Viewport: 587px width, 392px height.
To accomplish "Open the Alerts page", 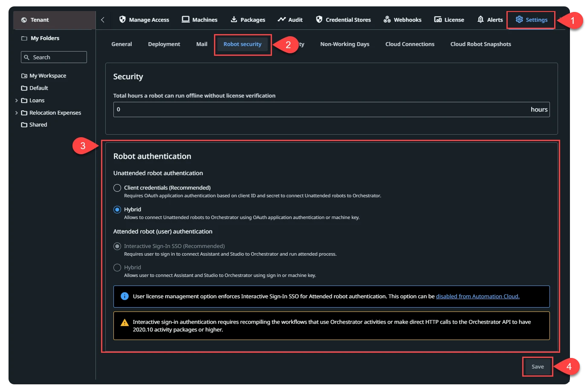I will click(490, 20).
